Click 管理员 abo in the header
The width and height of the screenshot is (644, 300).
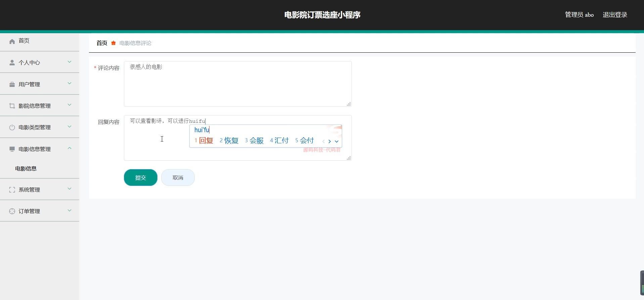(579, 15)
